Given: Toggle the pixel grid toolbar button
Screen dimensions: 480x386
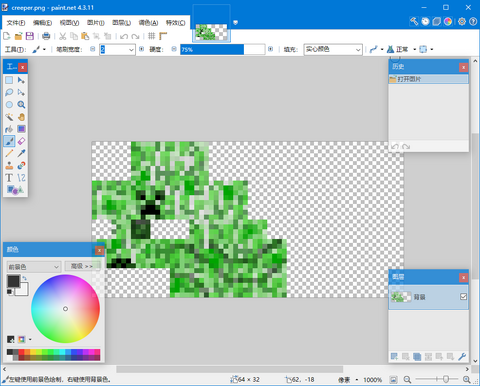Looking at the screenshot, I should [152, 36].
